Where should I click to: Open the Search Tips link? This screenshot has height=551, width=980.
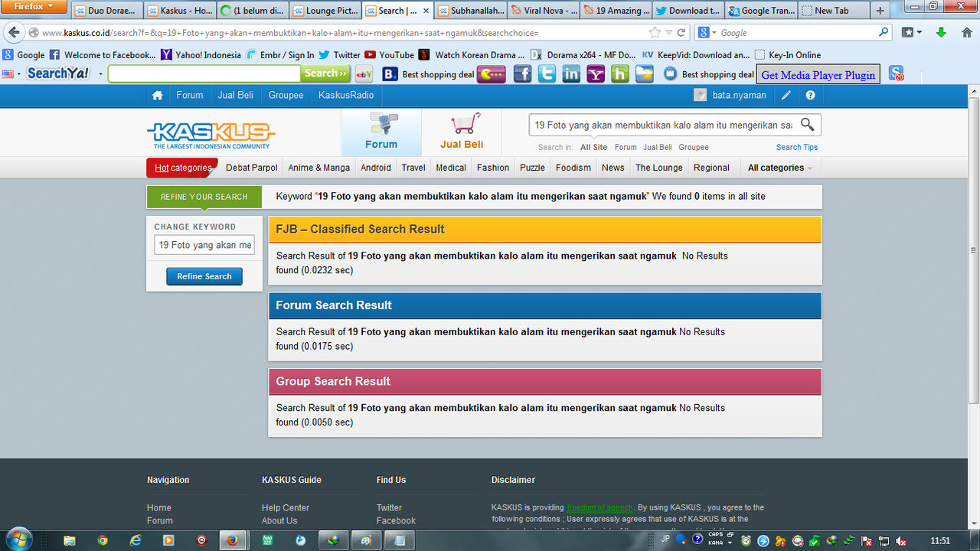tap(797, 147)
